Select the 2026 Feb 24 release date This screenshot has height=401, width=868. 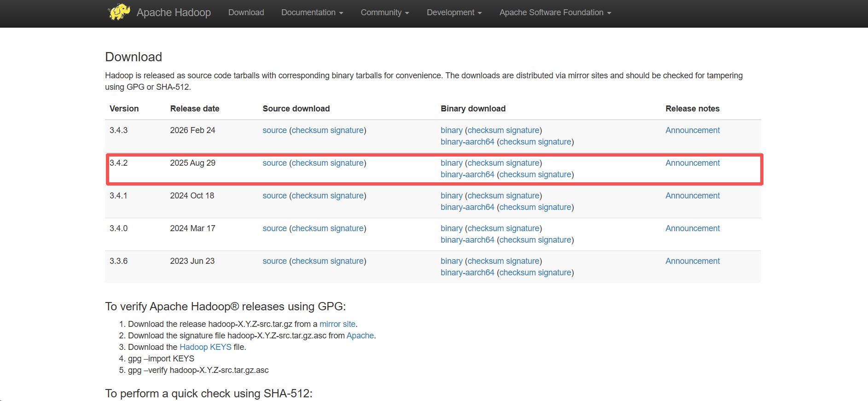(x=192, y=130)
